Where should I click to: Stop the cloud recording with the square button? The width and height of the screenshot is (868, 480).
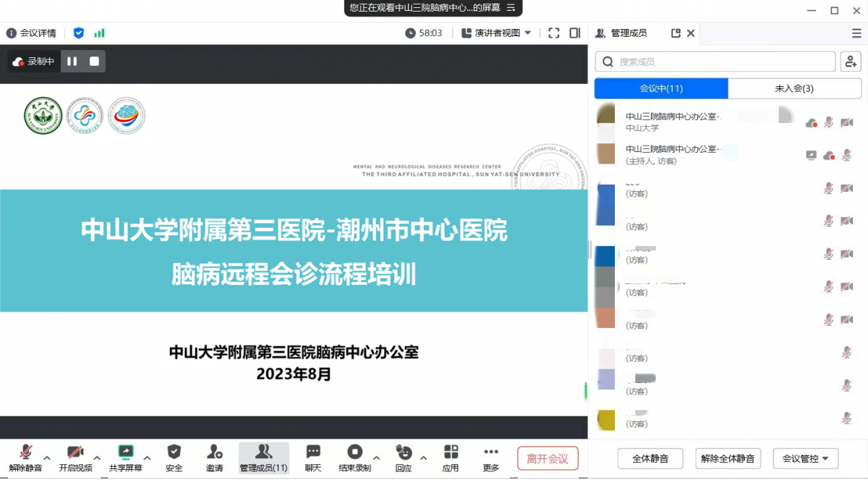(x=94, y=62)
